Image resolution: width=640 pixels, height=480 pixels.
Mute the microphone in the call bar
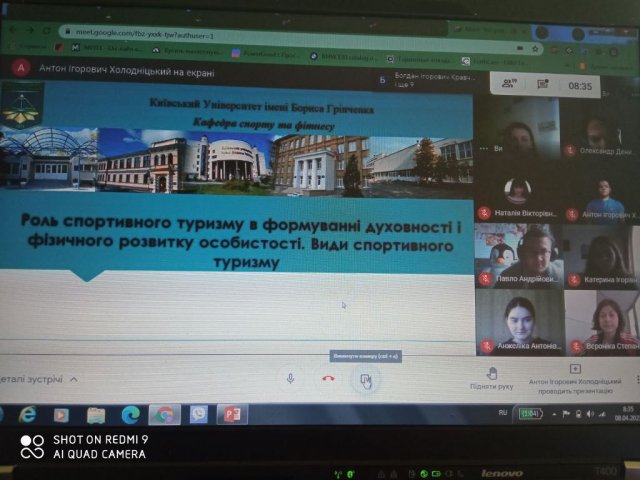290,378
